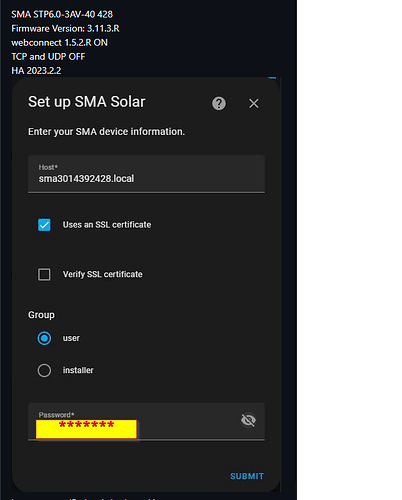Click the 'Enter your SMA device information.' text
Image resolution: width=402 pixels, height=500 pixels.
click(106, 132)
